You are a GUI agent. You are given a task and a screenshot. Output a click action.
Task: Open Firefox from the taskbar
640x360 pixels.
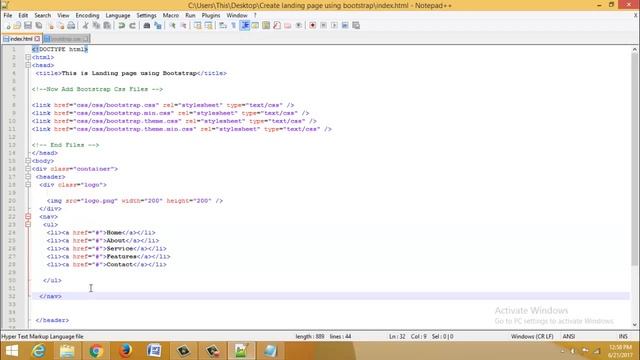125,351
